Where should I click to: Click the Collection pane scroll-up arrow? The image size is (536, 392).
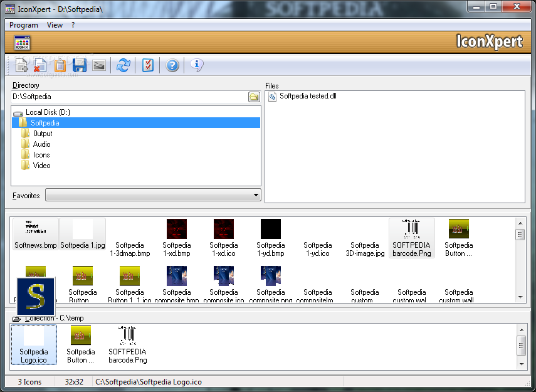(x=522, y=330)
